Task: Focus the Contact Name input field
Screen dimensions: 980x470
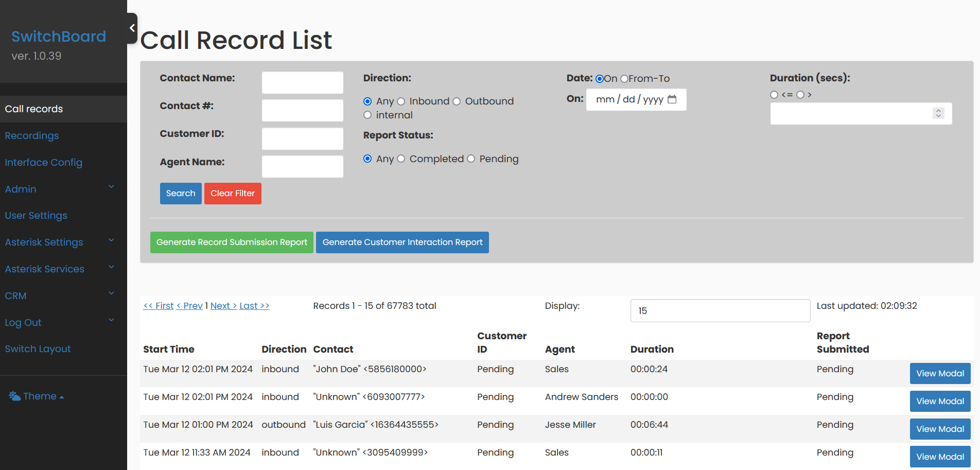Action: pos(303,83)
